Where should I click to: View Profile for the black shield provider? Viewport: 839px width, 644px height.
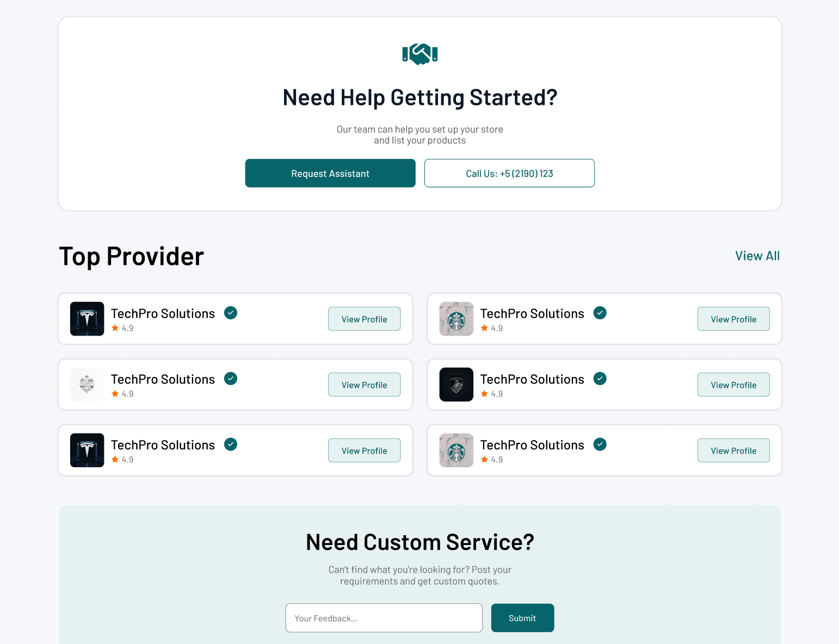733,385
